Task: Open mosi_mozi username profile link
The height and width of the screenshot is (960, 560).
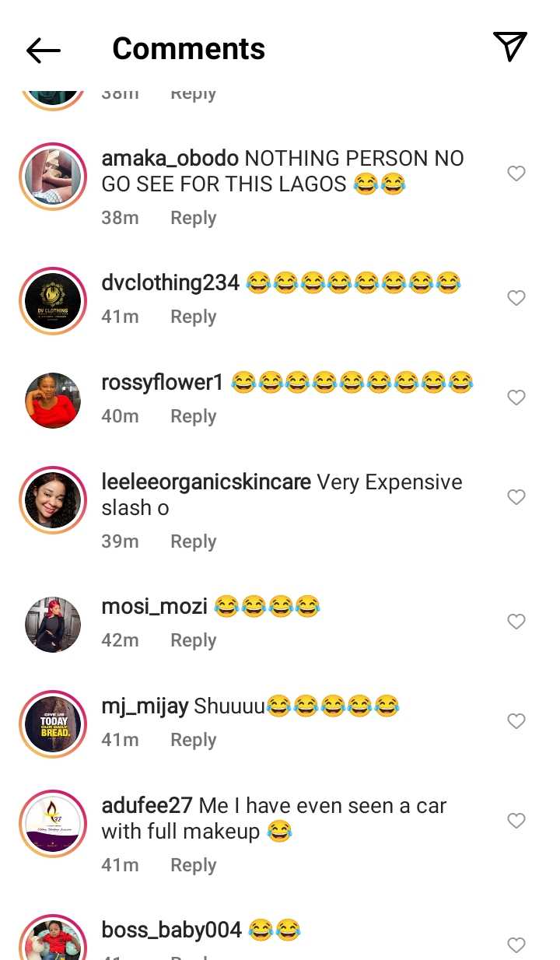Action: click(x=154, y=607)
